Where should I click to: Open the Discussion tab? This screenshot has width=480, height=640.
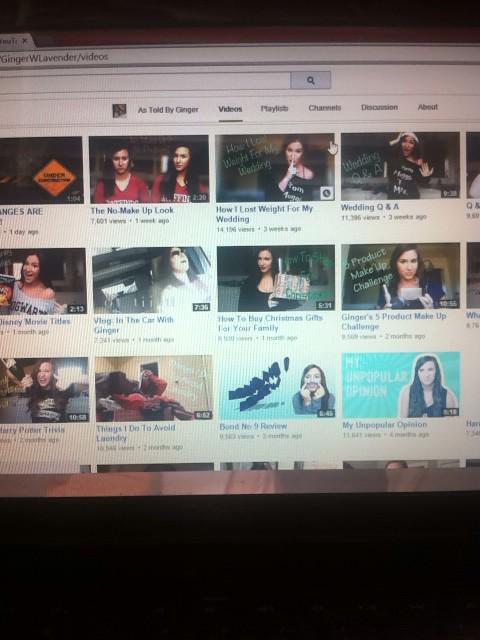click(379, 107)
